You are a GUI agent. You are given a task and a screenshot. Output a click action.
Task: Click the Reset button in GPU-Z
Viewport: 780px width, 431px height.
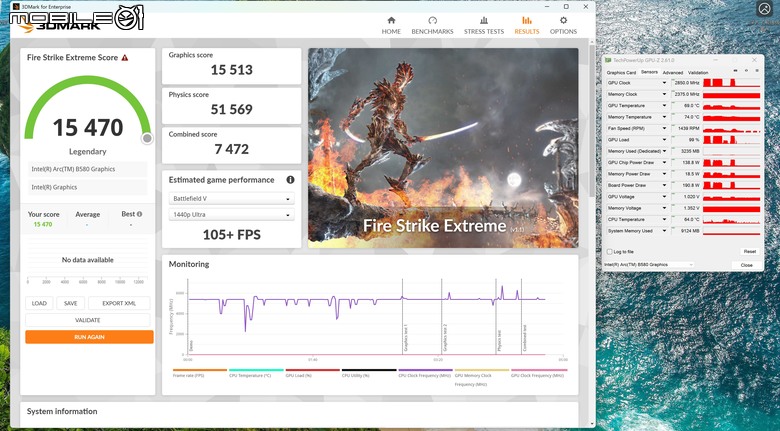point(750,252)
